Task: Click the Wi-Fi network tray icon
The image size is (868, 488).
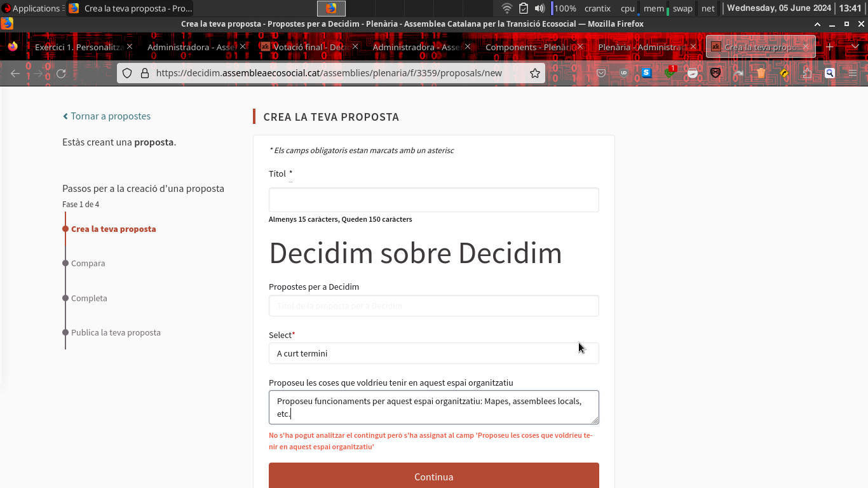Action: click(506, 8)
